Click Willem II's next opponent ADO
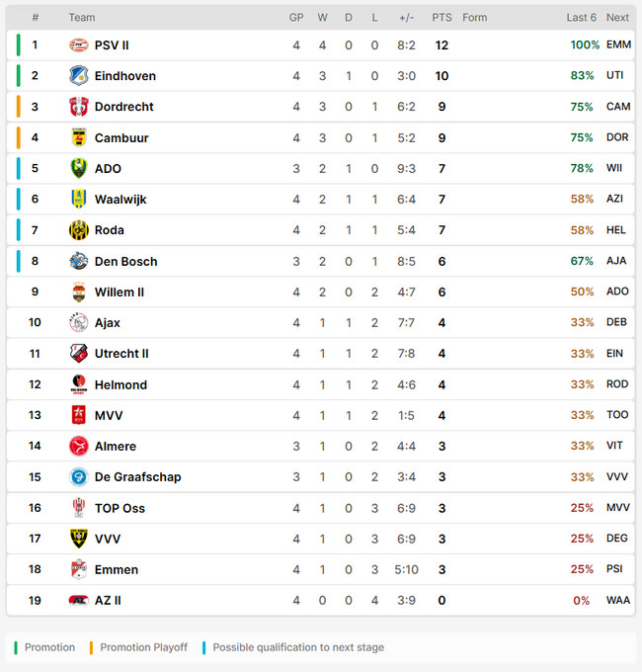Screen dimensions: 642x672 pyautogui.click(x=617, y=292)
